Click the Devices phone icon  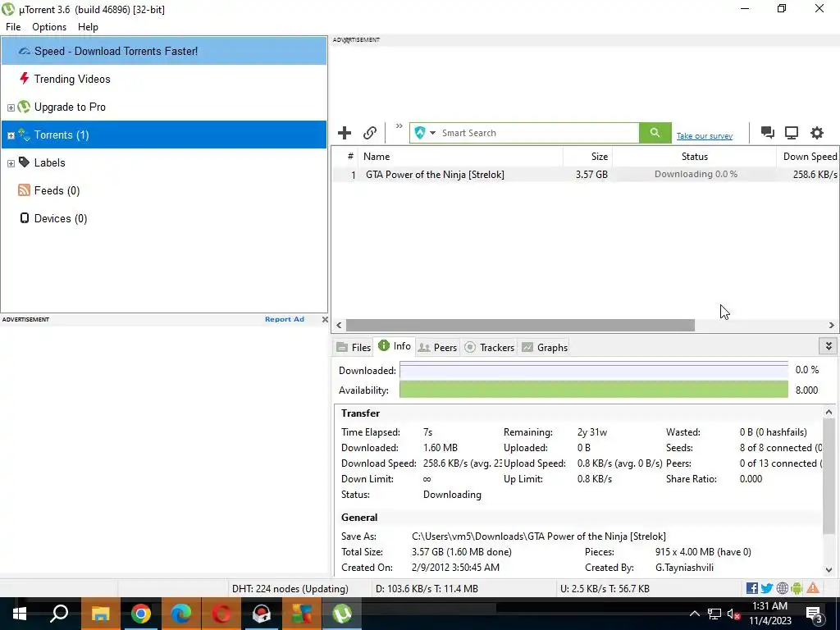[x=24, y=217]
